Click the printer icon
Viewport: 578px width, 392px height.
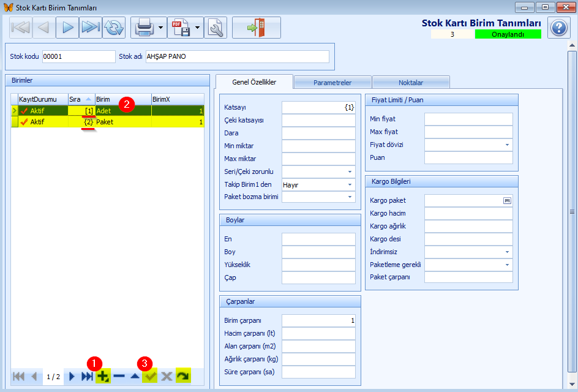tap(144, 28)
